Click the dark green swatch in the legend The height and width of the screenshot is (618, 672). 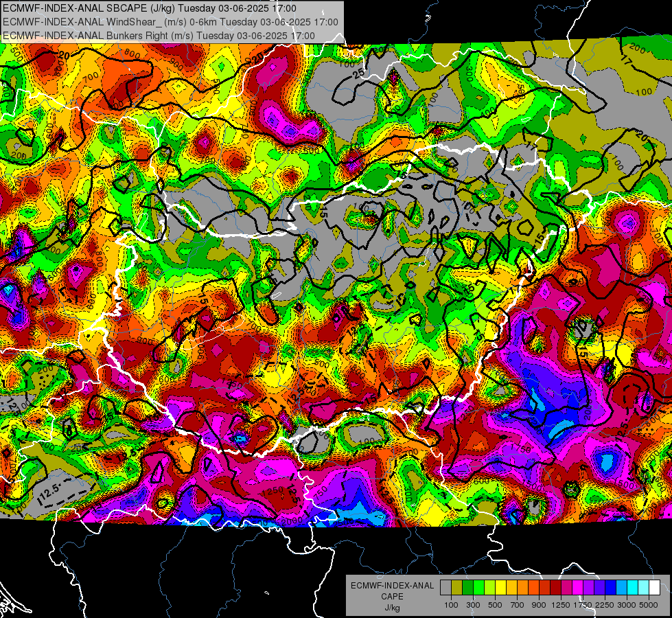467,588
